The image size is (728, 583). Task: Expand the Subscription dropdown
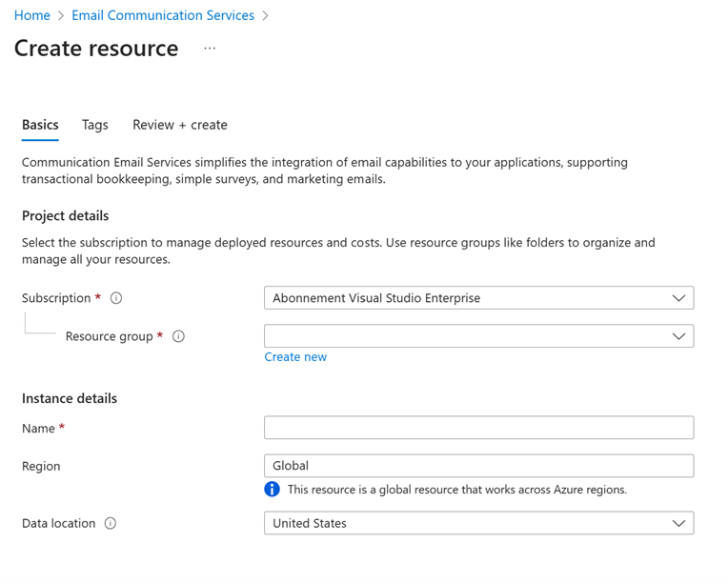coord(479,298)
